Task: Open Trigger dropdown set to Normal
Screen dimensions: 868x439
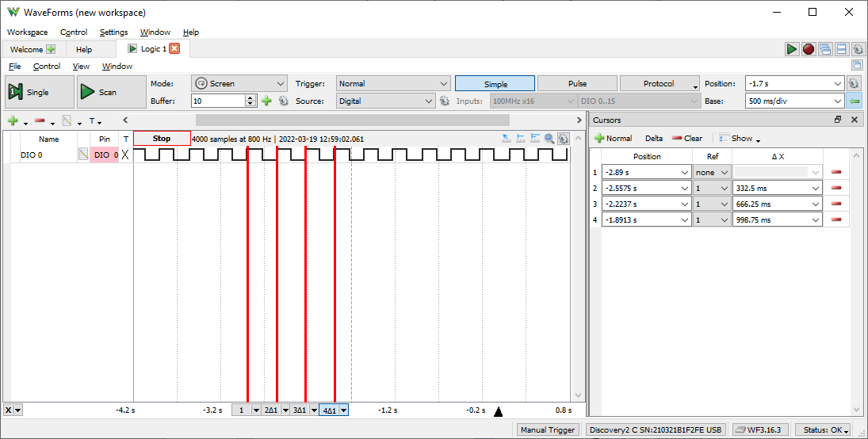Action: coord(393,83)
